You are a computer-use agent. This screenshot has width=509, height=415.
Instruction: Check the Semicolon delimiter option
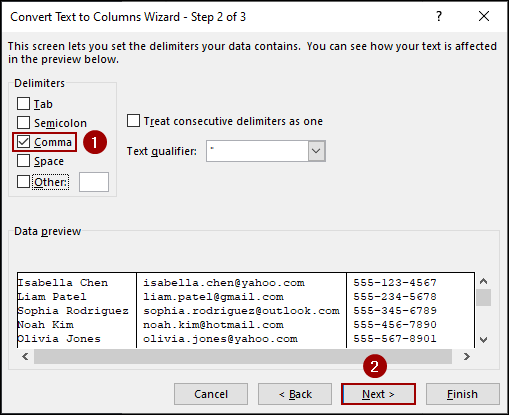coord(23,123)
